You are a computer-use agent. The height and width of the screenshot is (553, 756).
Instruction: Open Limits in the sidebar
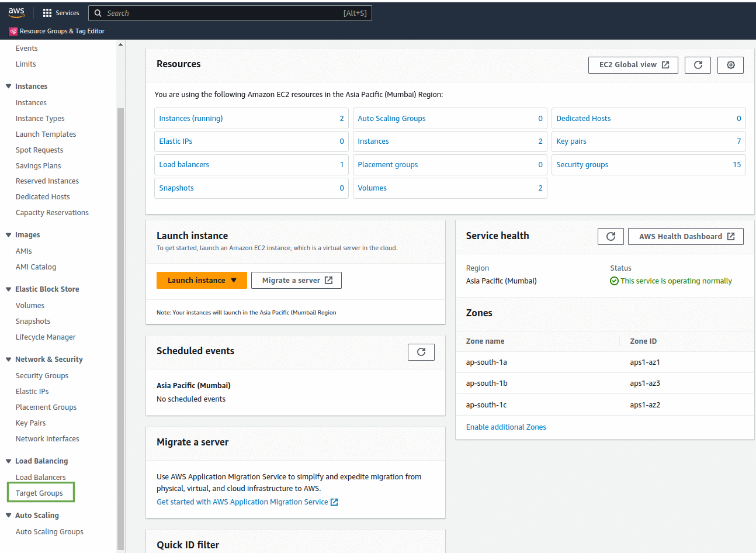26,64
